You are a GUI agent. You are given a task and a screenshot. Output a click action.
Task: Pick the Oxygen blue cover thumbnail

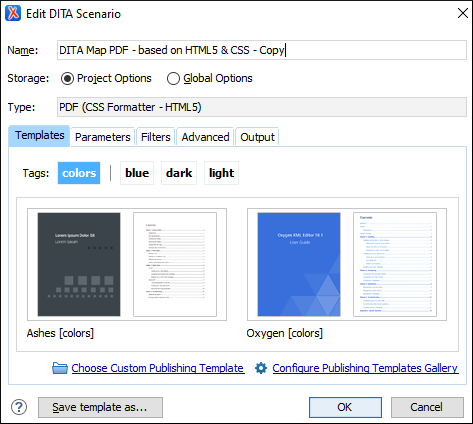(299, 264)
